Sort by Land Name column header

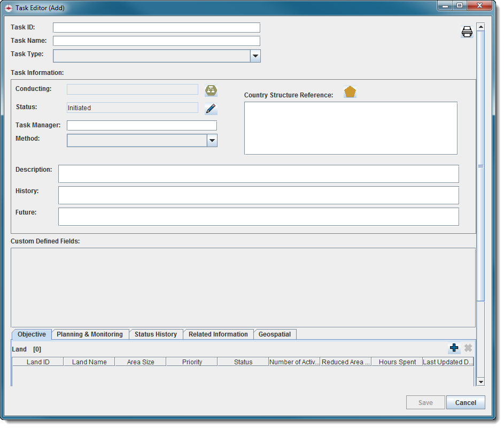click(89, 362)
